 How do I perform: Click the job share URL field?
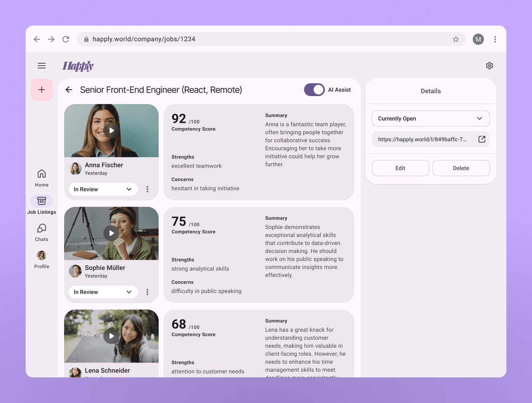pyautogui.click(x=431, y=139)
